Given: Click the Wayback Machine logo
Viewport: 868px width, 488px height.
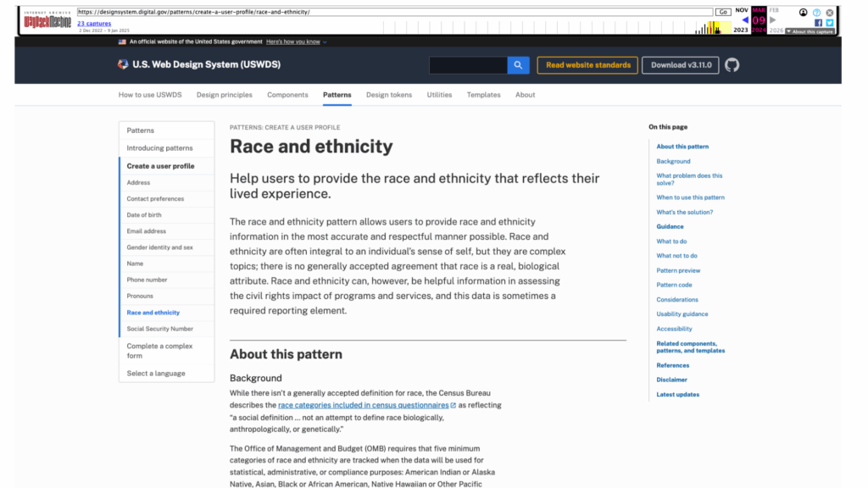Looking at the screenshot, I should [47, 21].
